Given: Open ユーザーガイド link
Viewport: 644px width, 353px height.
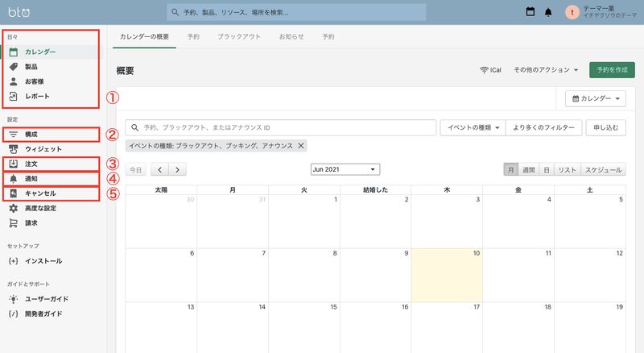Looking at the screenshot, I should [47, 299].
